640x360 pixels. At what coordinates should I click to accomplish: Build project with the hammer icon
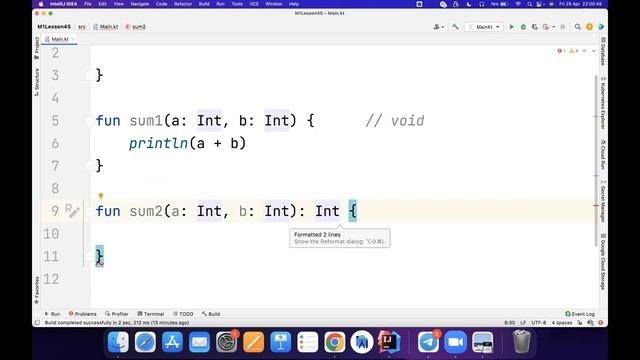[x=456, y=27]
